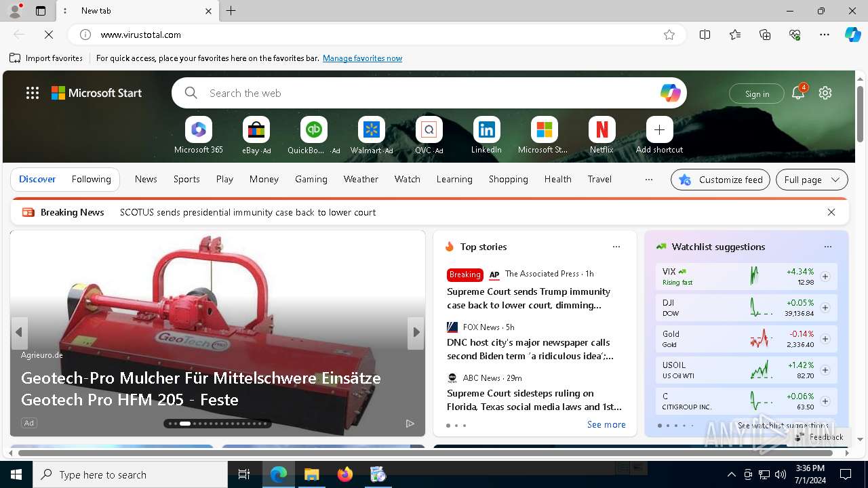This screenshot has height=488, width=868.
Task: Open the Copilot sidebar button
Action: [852, 35]
